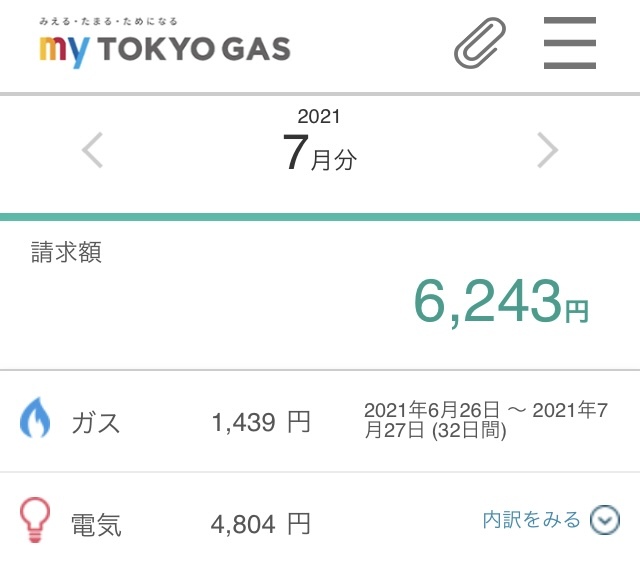Go to the previous month
Viewport: 640px width, 570px height.
click(93, 151)
